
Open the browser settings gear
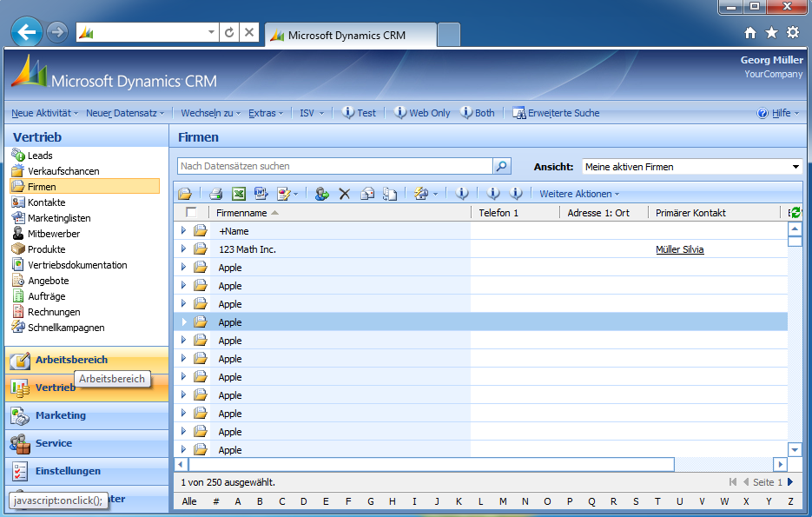pyautogui.click(x=793, y=33)
